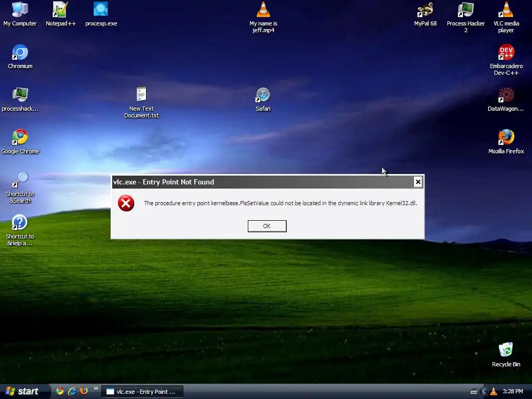Select the Shortcut to &Search icon
The width and height of the screenshot is (532, 399).
pyautogui.click(x=20, y=187)
